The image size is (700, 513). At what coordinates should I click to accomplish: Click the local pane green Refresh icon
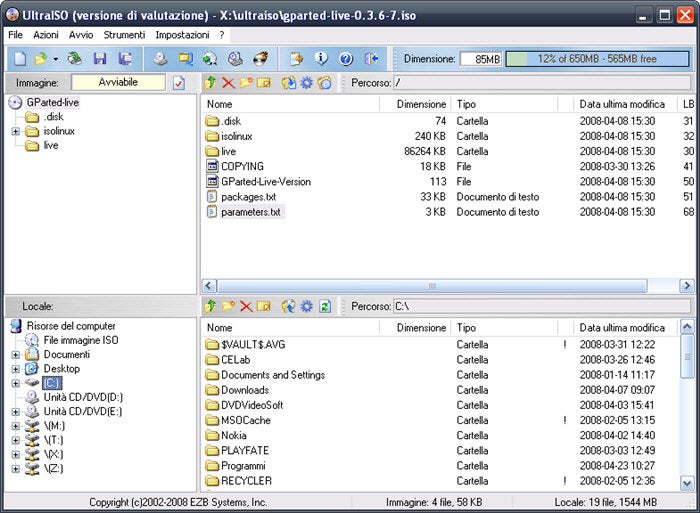pyautogui.click(x=325, y=306)
